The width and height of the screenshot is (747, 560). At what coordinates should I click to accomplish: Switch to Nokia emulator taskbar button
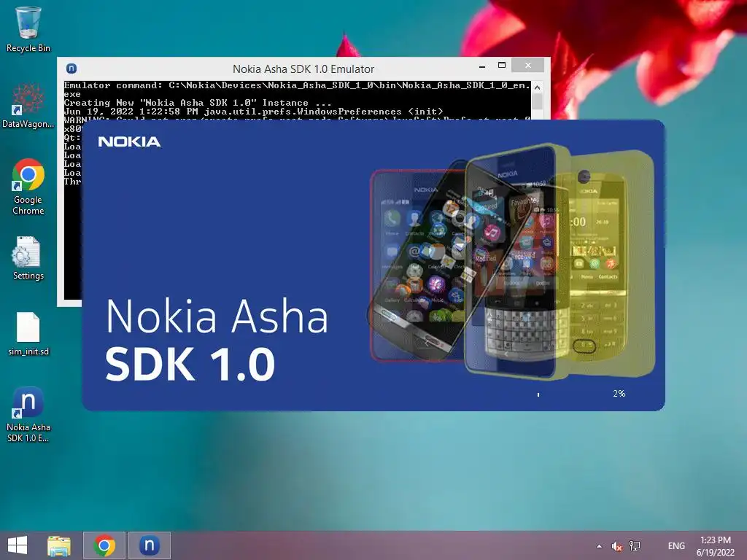tap(149, 545)
